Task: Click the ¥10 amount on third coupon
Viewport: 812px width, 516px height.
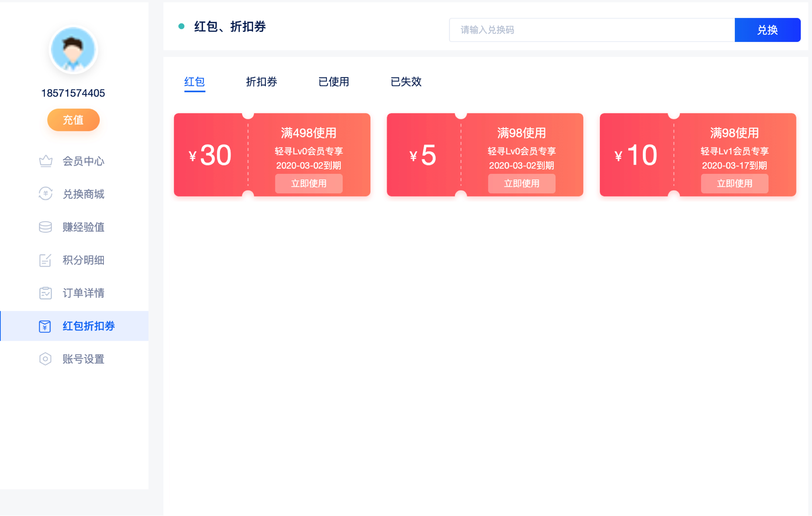Action: click(x=636, y=155)
